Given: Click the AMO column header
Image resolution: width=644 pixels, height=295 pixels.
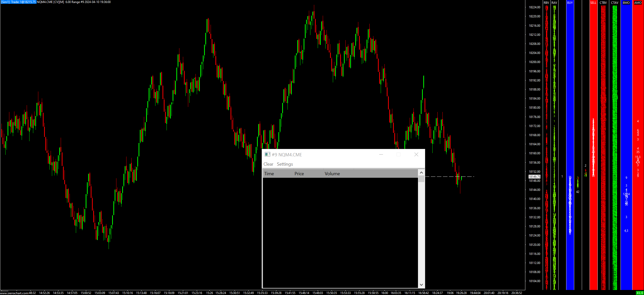Looking at the screenshot, I should click(638, 3).
